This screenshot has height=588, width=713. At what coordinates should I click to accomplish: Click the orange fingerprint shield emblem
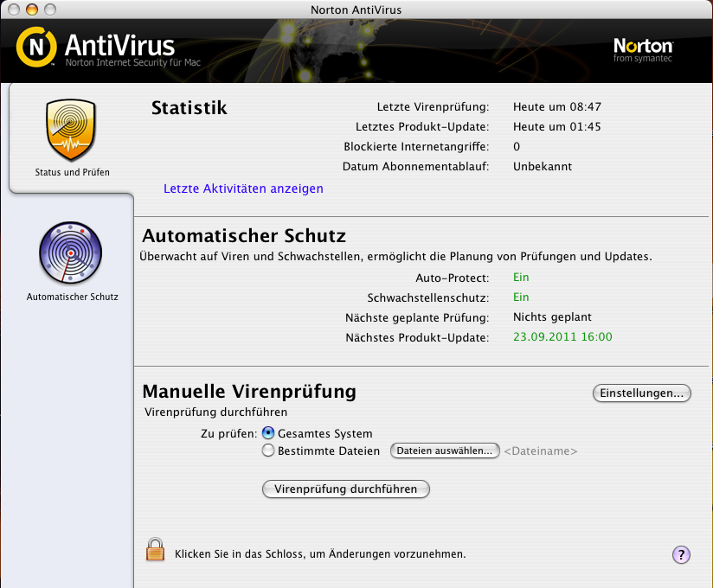[71, 130]
